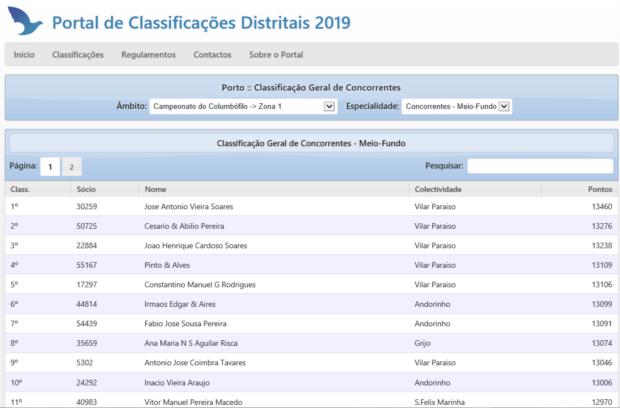620x408 pixels.
Task: Sort by the Colectividade column header
Action: [438, 189]
